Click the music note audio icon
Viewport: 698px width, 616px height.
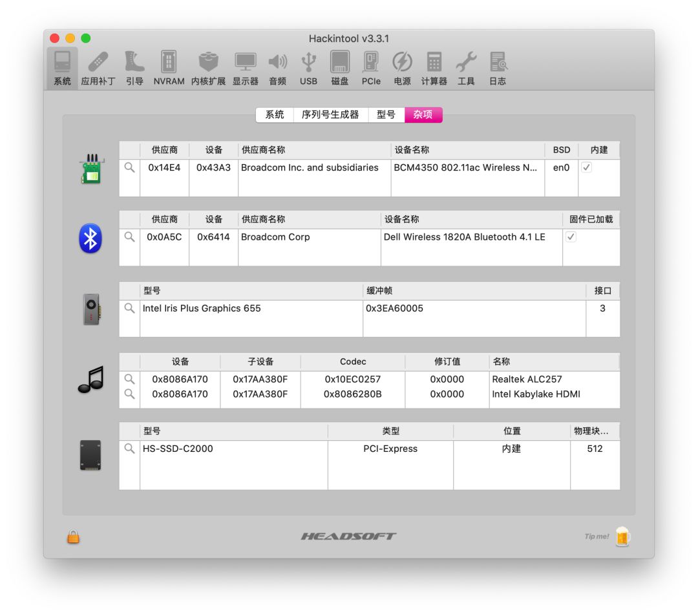(x=91, y=379)
